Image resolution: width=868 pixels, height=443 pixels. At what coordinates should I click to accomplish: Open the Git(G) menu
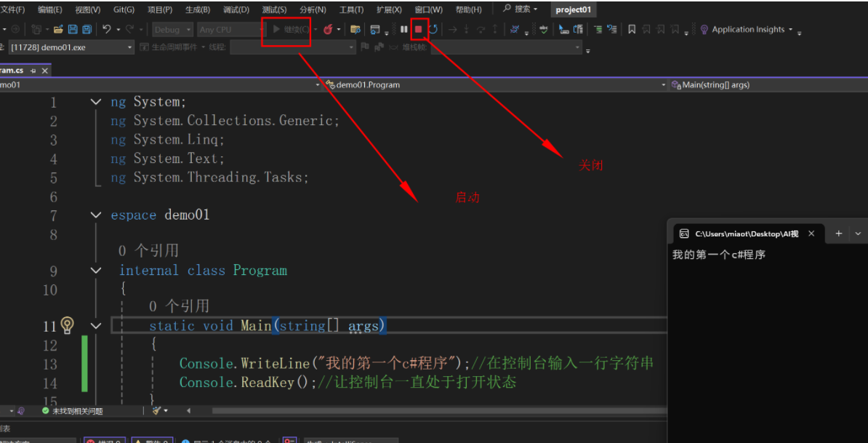pos(124,9)
